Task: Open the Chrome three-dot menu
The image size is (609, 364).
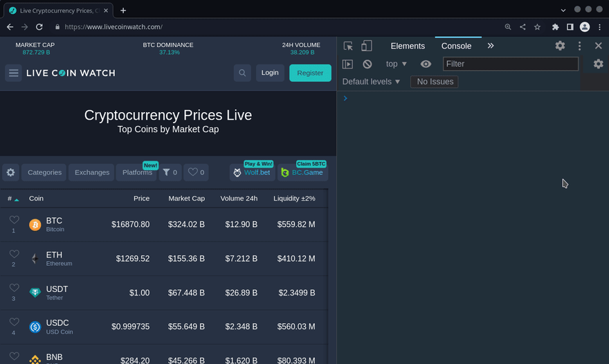Action: 600,27
